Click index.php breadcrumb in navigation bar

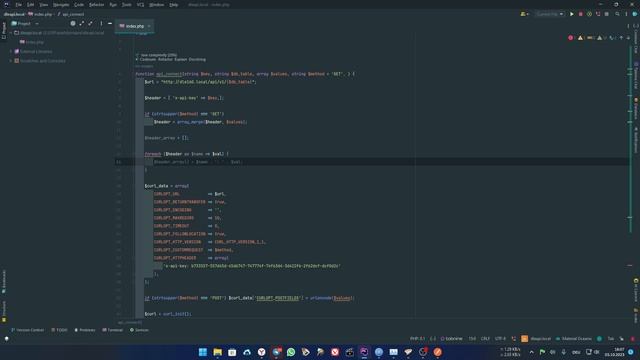(x=40, y=14)
